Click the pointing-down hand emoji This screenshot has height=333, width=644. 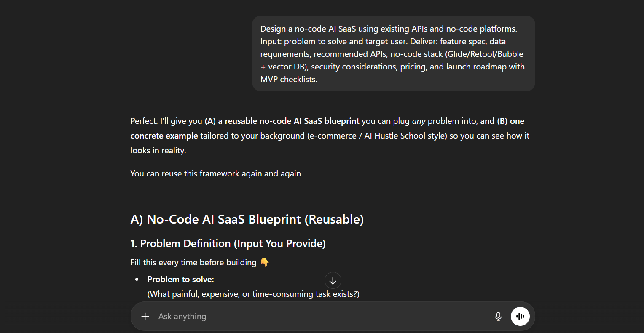[x=265, y=262]
